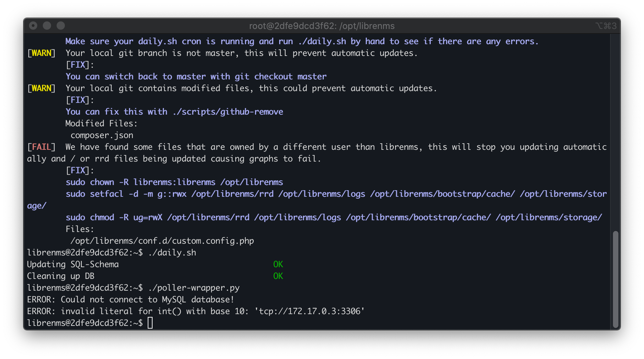This screenshot has width=644, height=359.
Task: Click the red [FAIL] label
Action: [41, 147]
